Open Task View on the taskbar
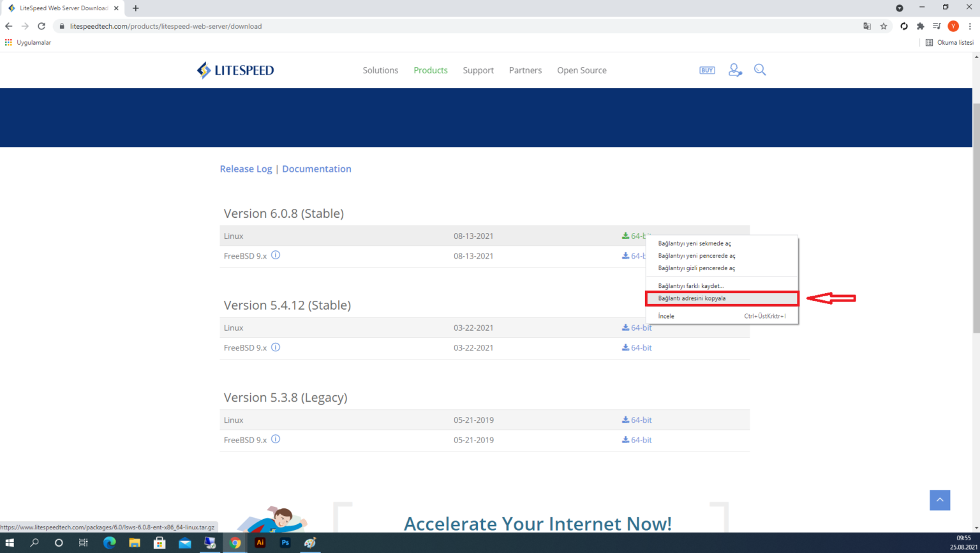This screenshot has width=980, height=553. click(x=83, y=543)
